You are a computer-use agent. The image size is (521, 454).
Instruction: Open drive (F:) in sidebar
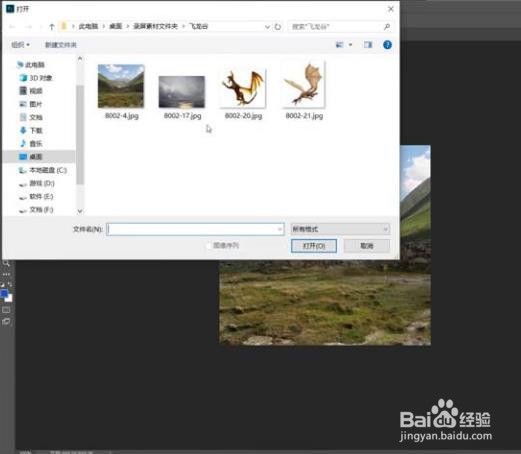click(37, 210)
